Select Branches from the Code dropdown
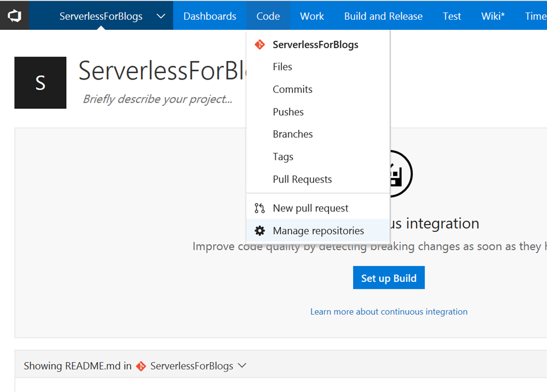The image size is (547, 392). 293,134
